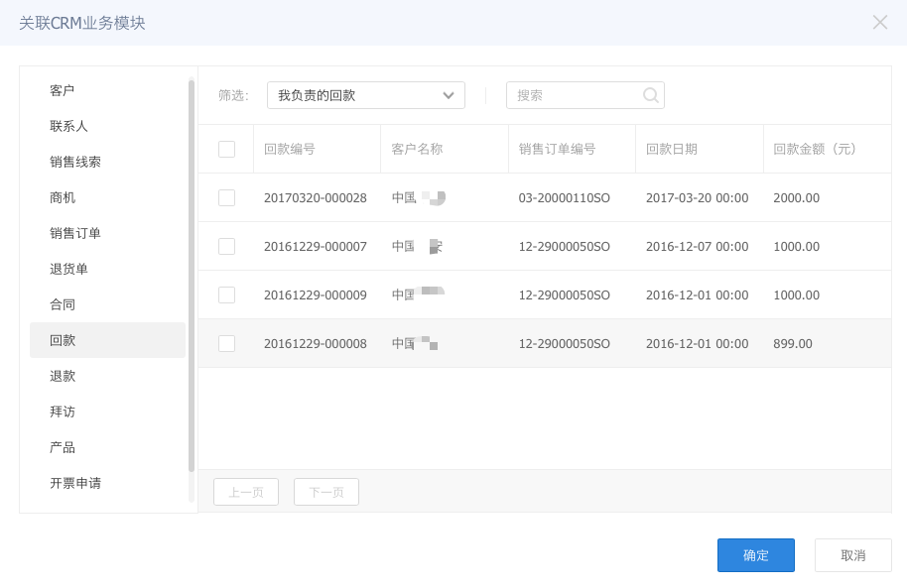The height and width of the screenshot is (588, 907).
Task: Choose 开票申请 in the sidebar
Action: click(x=75, y=483)
